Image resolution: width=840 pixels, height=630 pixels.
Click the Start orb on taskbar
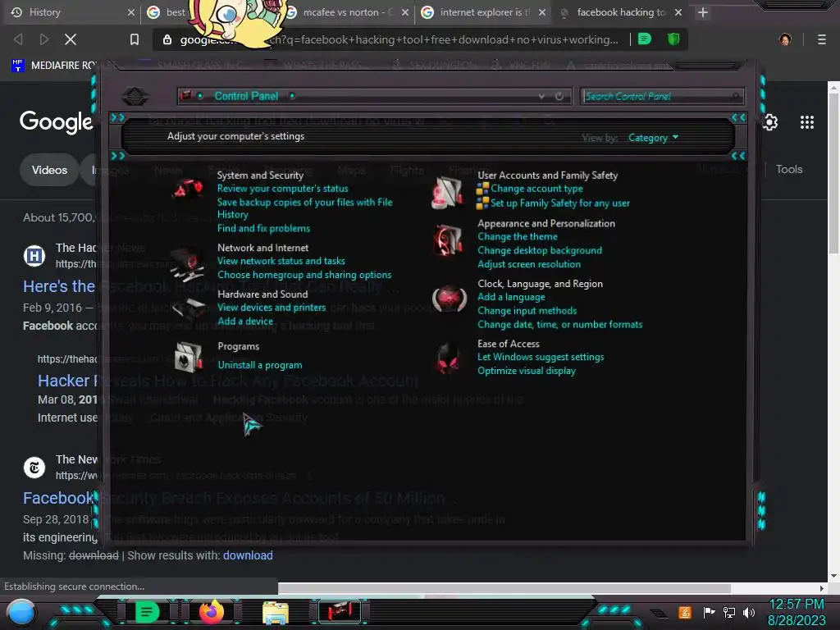[x=22, y=612]
